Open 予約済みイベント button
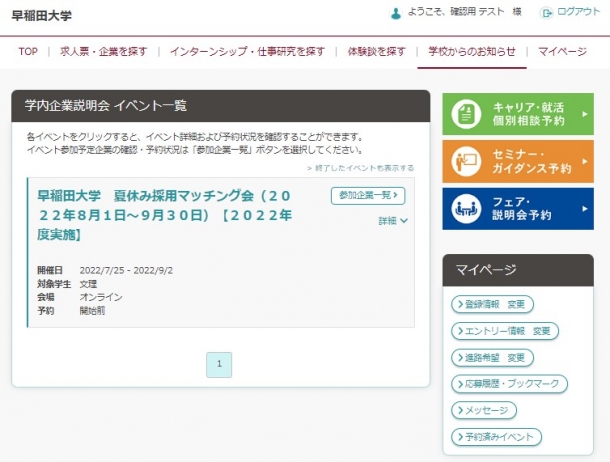This screenshot has width=610, height=462. click(496, 437)
